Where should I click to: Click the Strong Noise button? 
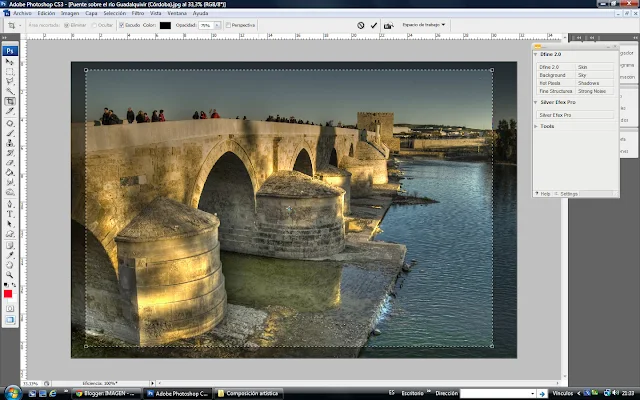[x=595, y=91]
